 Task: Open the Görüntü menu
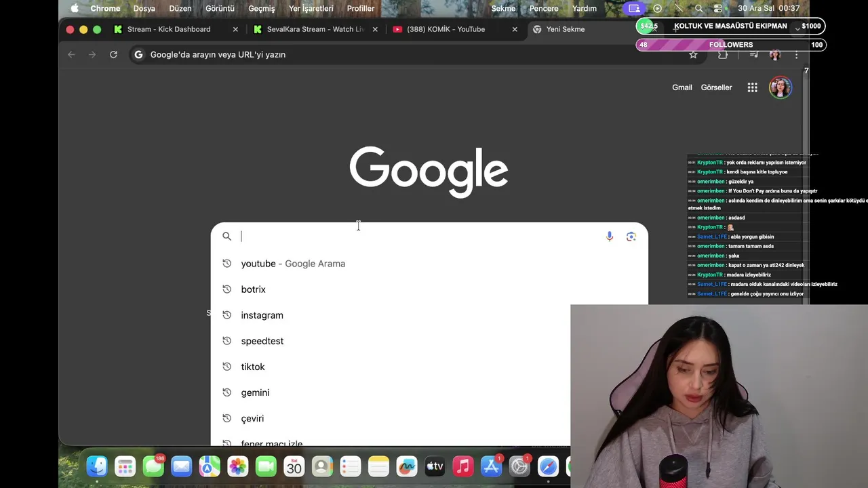point(220,8)
